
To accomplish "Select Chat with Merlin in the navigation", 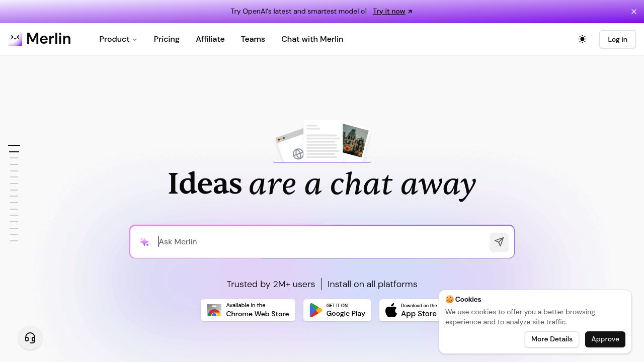I will coord(312,39).
